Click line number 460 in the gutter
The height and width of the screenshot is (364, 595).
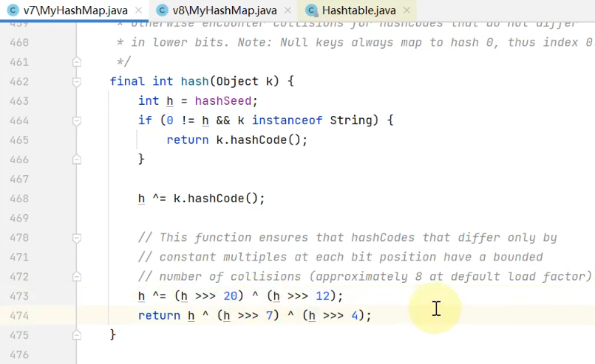[19, 43]
